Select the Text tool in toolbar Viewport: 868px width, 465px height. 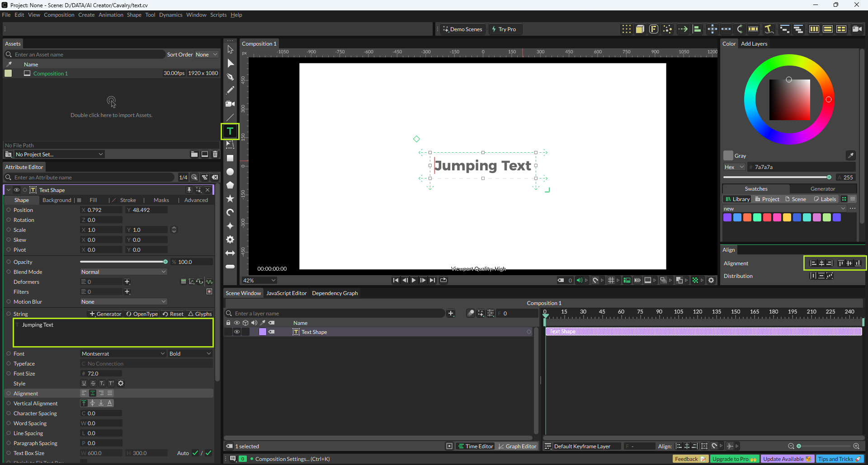(230, 132)
